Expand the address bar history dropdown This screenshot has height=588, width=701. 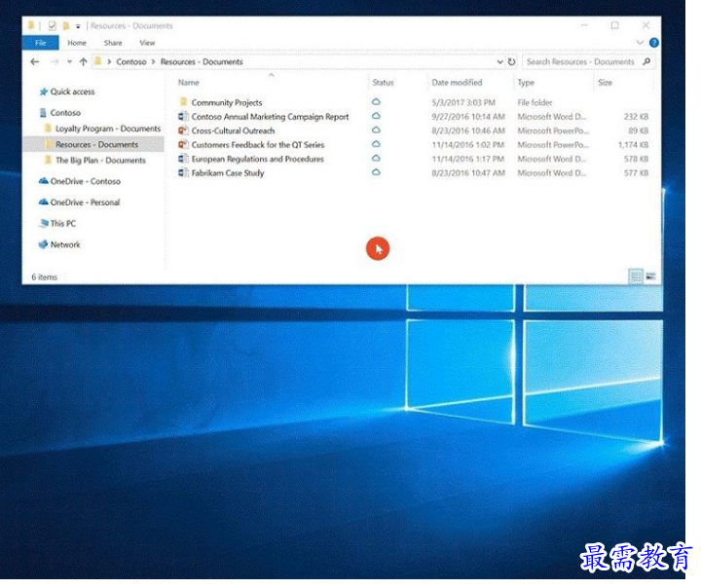coord(499,62)
